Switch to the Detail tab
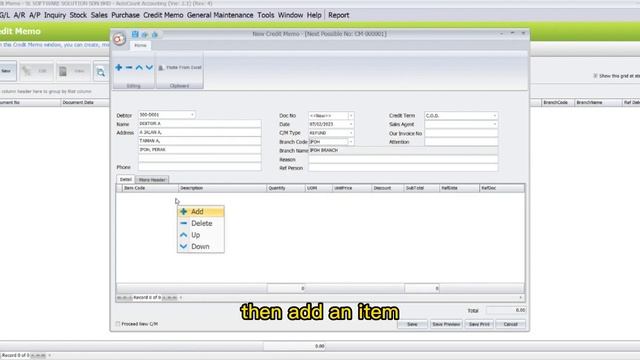The height and width of the screenshot is (360, 640). pos(126,179)
